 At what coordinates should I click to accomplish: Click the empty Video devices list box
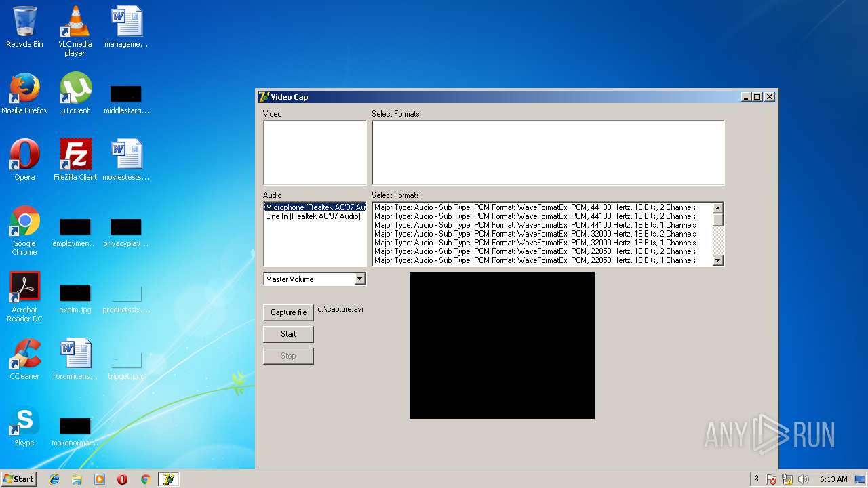tap(315, 152)
